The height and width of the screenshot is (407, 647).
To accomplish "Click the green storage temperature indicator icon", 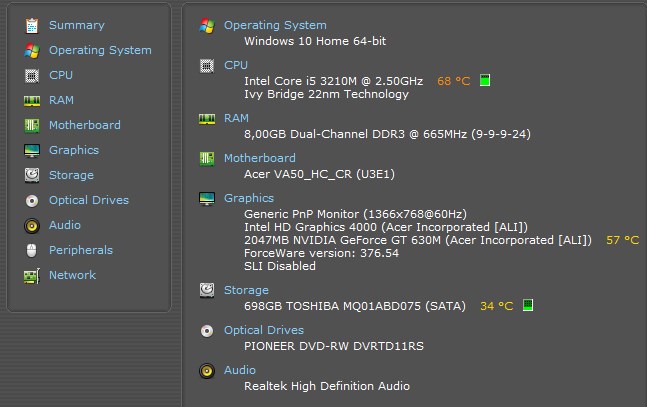I will (x=528, y=305).
